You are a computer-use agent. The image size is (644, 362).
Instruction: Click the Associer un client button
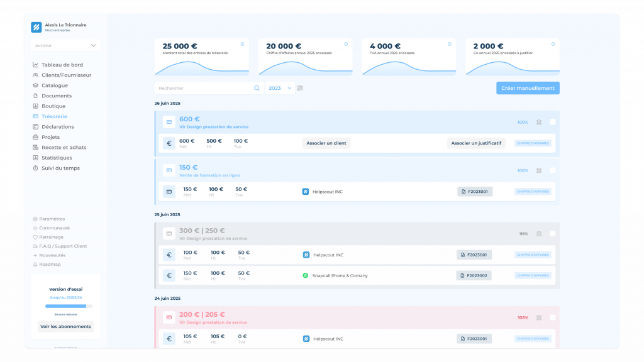click(326, 143)
